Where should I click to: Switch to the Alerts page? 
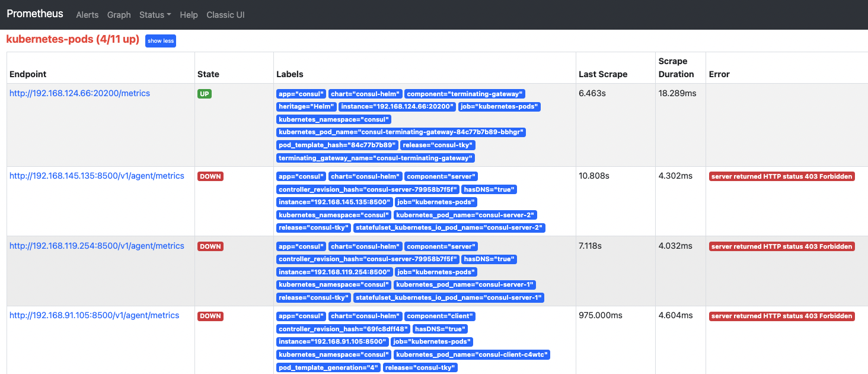pyautogui.click(x=87, y=14)
